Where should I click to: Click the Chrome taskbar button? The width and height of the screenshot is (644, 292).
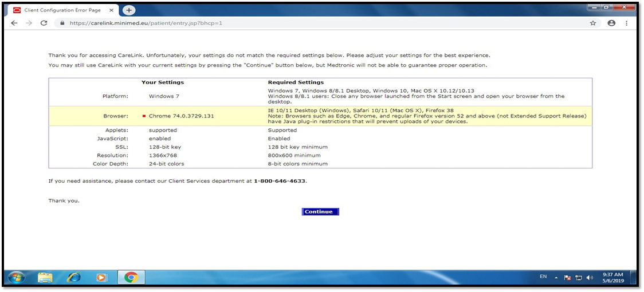click(131, 278)
